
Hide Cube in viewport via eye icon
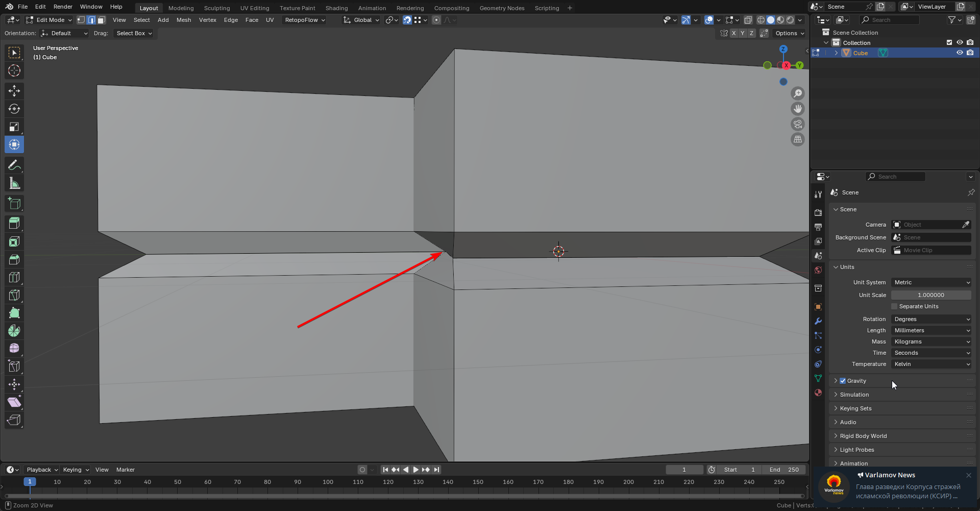[x=960, y=53]
